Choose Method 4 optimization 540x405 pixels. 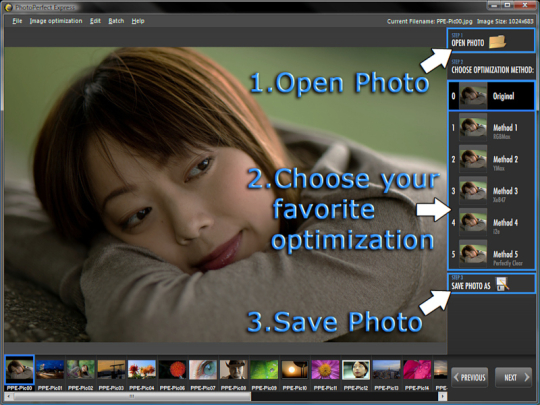click(x=491, y=223)
